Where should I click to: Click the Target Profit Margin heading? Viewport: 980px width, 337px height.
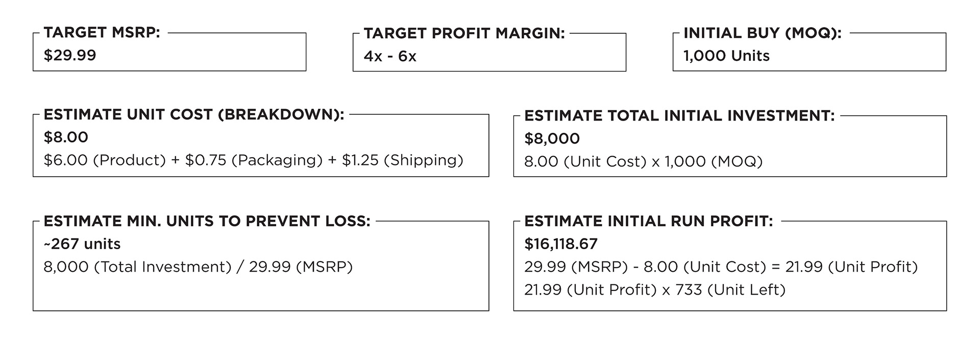coord(464,33)
